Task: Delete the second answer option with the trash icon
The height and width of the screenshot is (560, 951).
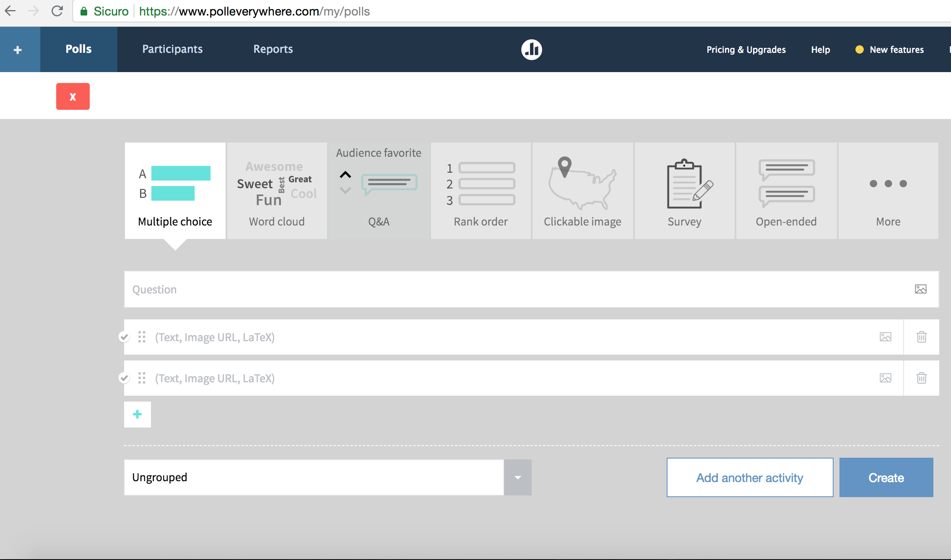Action: 921,378
